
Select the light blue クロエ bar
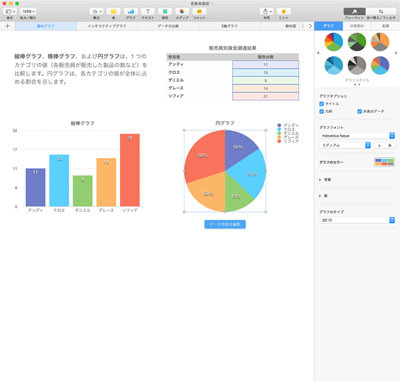[x=59, y=180]
